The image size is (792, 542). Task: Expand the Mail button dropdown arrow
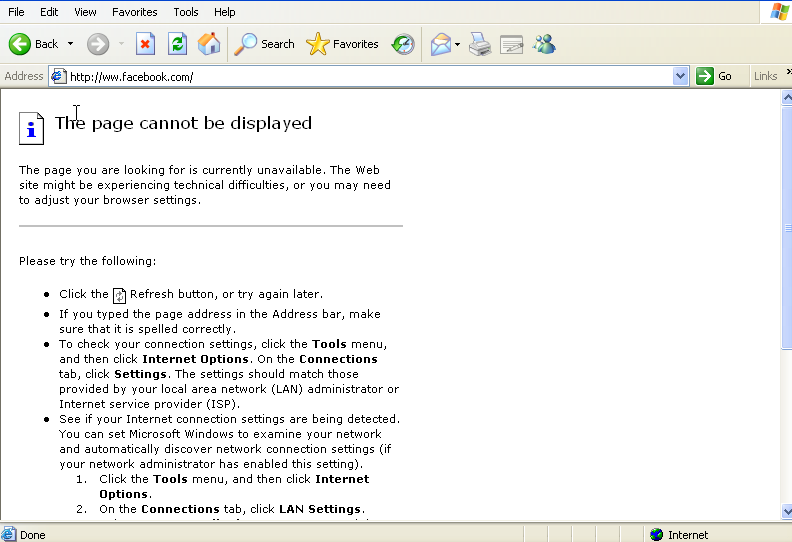[457, 44]
